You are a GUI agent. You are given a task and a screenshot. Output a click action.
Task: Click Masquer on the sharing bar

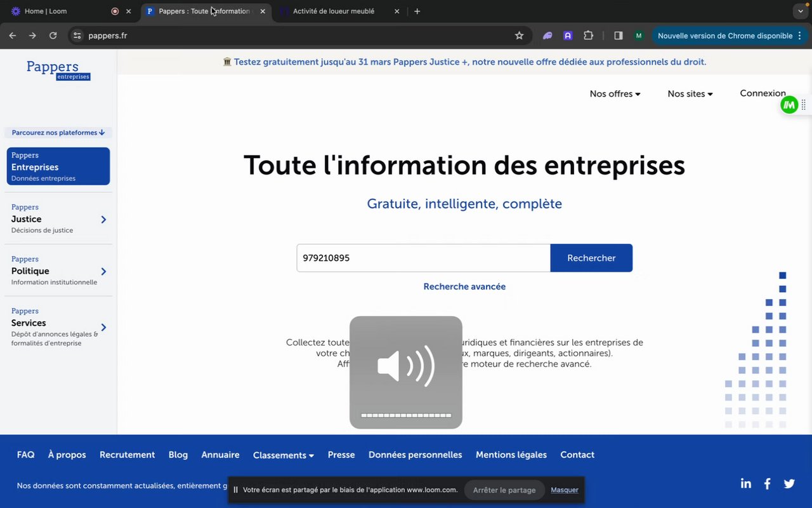[x=565, y=490]
